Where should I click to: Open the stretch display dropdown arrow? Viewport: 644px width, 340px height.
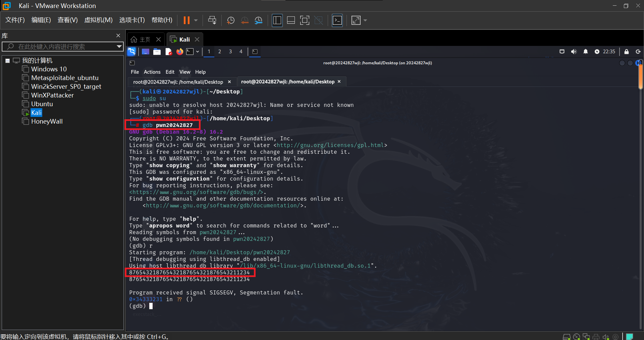click(x=365, y=20)
